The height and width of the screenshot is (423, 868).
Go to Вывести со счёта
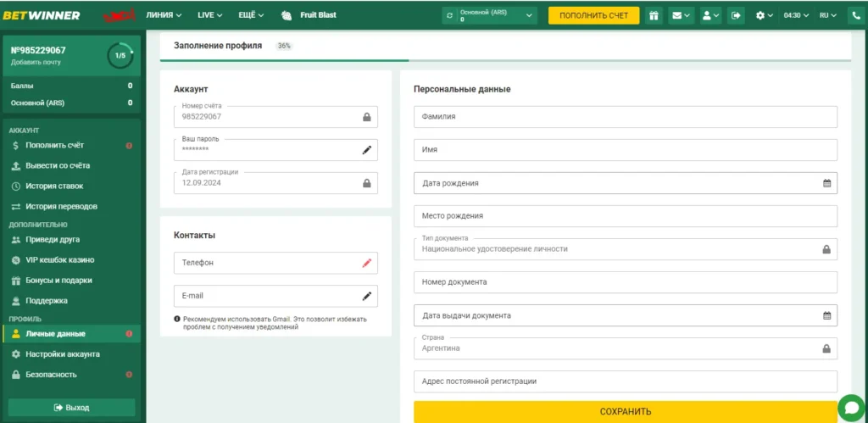pos(58,165)
